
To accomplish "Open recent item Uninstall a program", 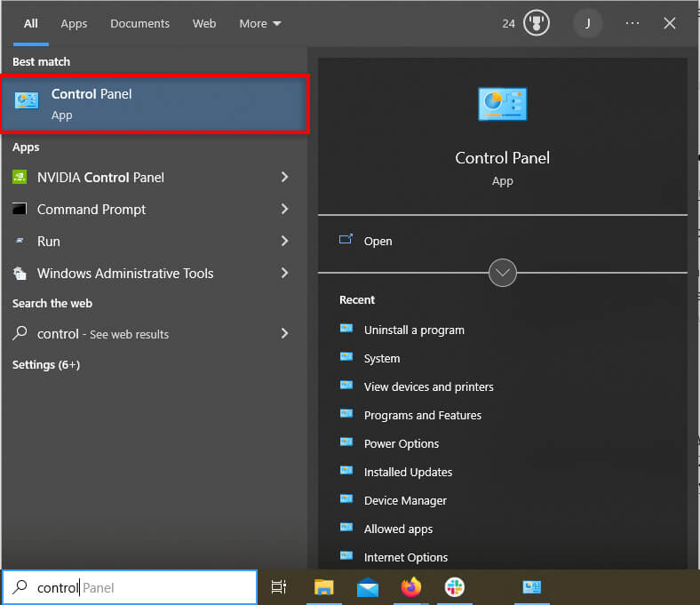I will (414, 330).
